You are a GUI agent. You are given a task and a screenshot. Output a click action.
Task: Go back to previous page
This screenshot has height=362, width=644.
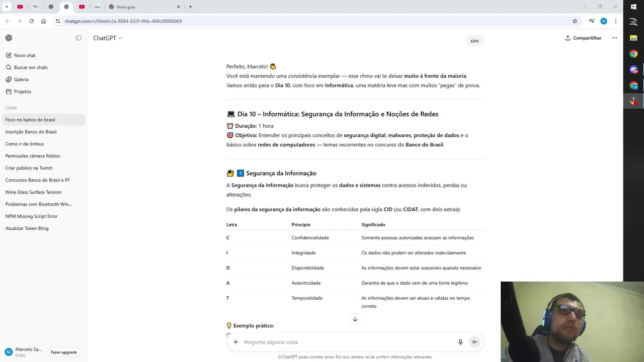8,21
